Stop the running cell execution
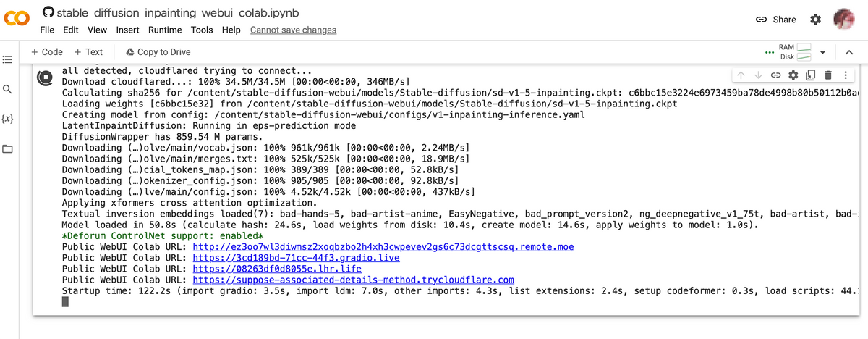The image size is (868, 339). point(45,77)
